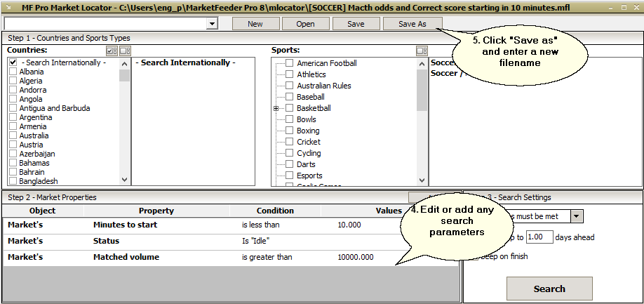This screenshot has width=644, height=304.
Task: Open the conditions must be met dropdown
Action: [x=577, y=216]
